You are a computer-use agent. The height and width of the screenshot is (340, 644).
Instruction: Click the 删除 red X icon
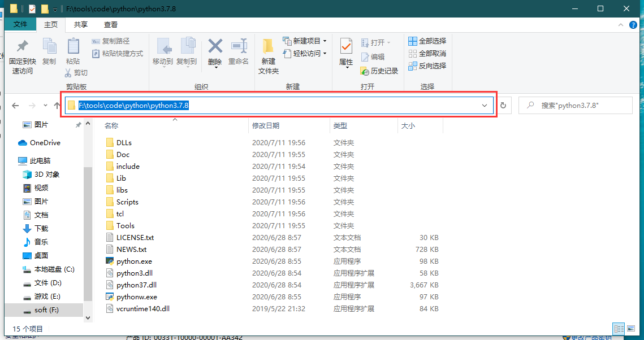click(x=215, y=46)
